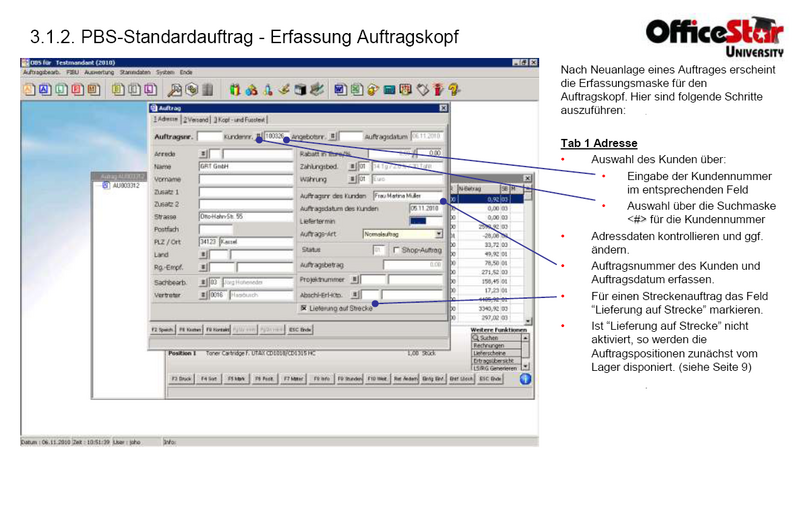Screen dimensions: 800x530
Task: Click the hexagon package toolbar icon
Action: pos(191,90)
